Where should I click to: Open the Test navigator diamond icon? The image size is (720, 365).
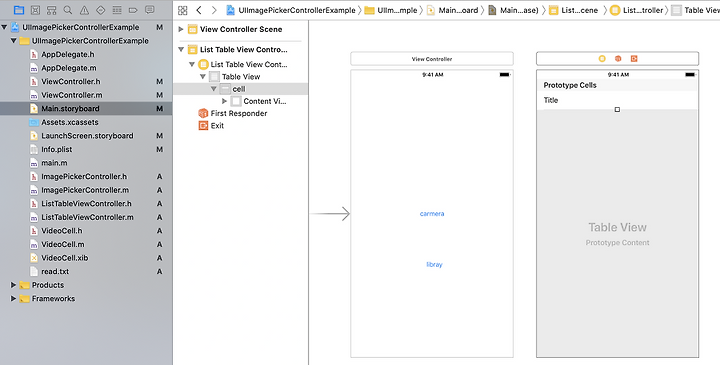coord(101,10)
